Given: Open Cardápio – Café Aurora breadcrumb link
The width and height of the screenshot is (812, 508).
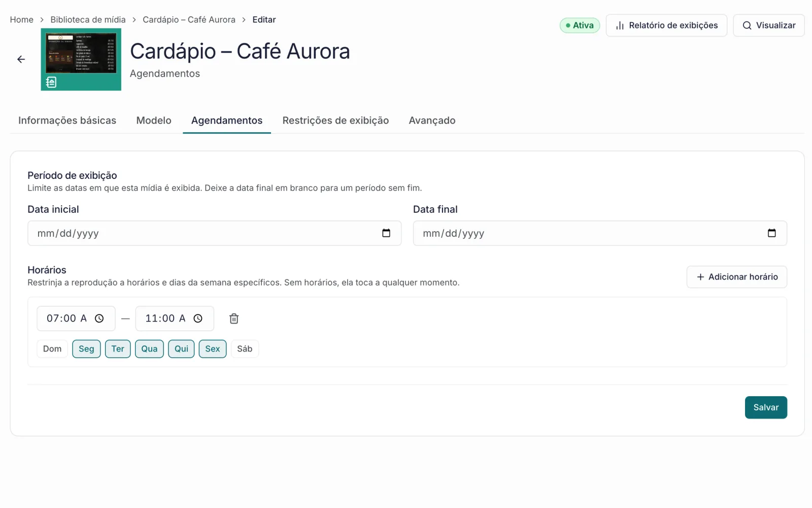Looking at the screenshot, I should pos(189,20).
